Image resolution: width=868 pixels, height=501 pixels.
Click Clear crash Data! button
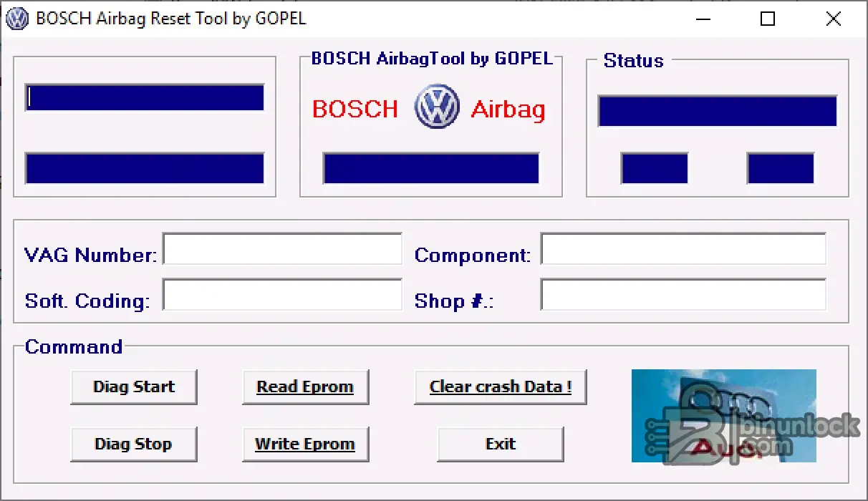(x=501, y=387)
